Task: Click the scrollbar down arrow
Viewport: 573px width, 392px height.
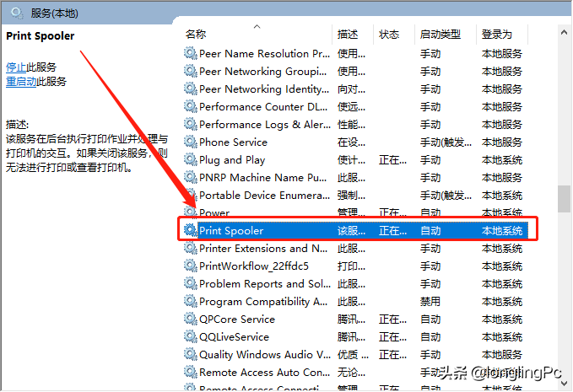Action: 564,384
